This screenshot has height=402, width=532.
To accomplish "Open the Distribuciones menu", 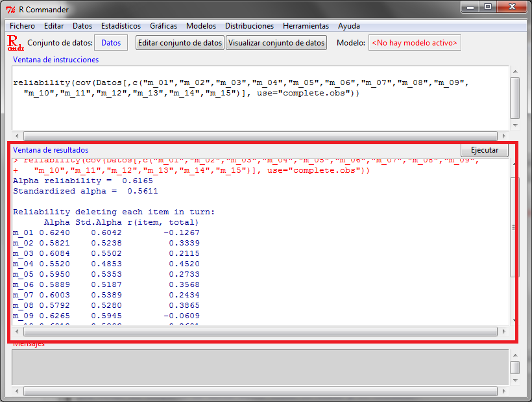I will [x=249, y=26].
